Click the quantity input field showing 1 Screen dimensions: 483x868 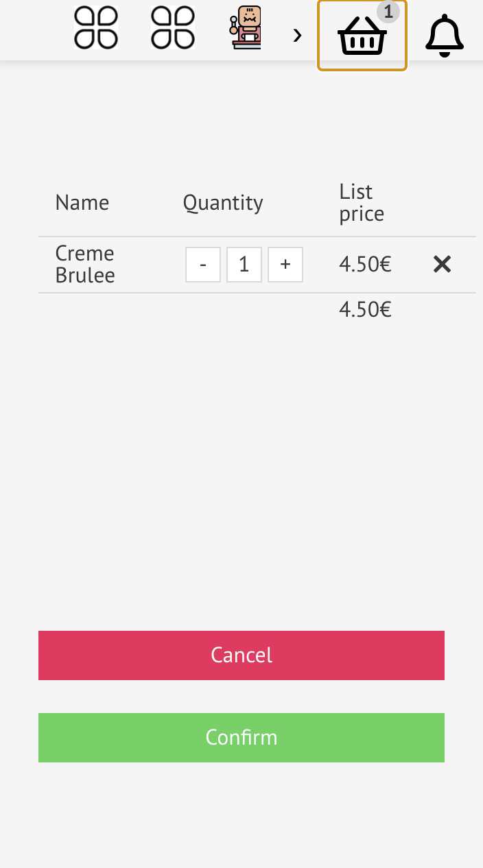coord(244,265)
